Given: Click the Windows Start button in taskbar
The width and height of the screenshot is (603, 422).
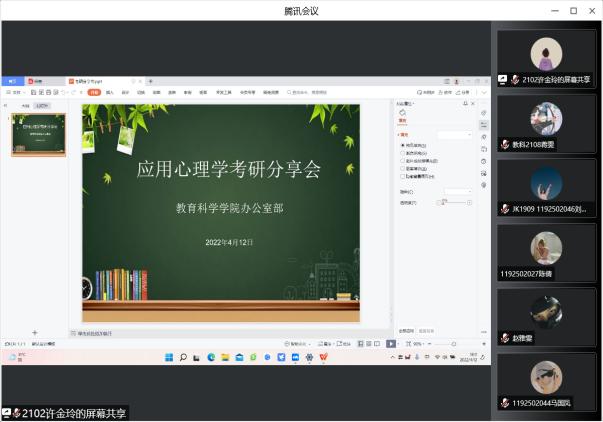Looking at the screenshot, I should click(168, 357).
